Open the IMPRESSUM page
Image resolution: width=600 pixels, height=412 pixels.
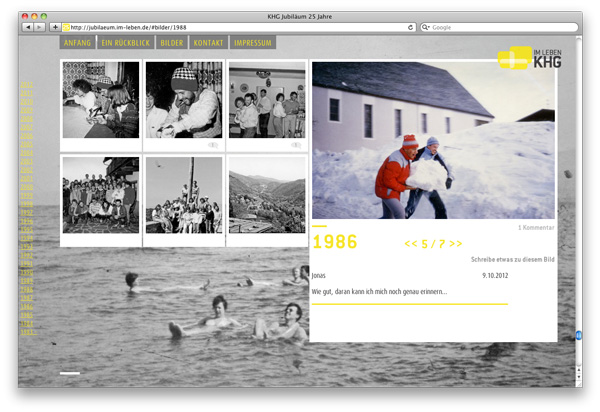253,42
